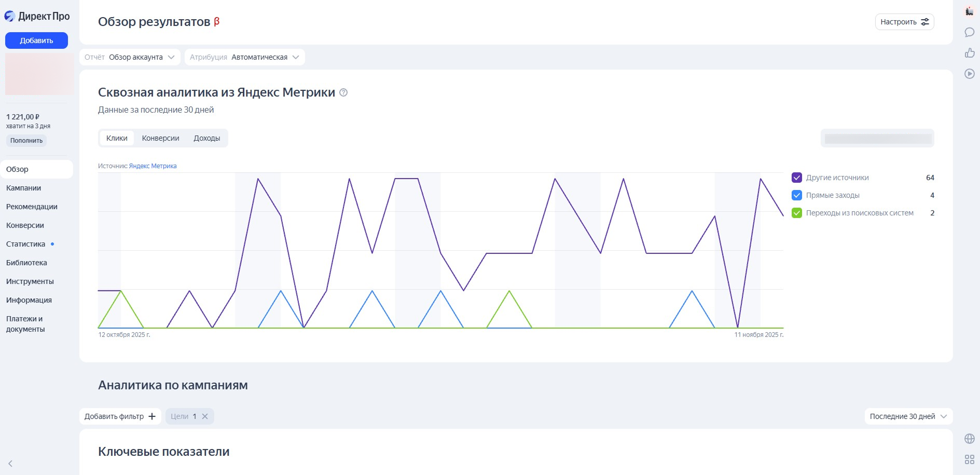
Task: Expand the Последние 30 дней period dropdown
Action: [908, 416]
